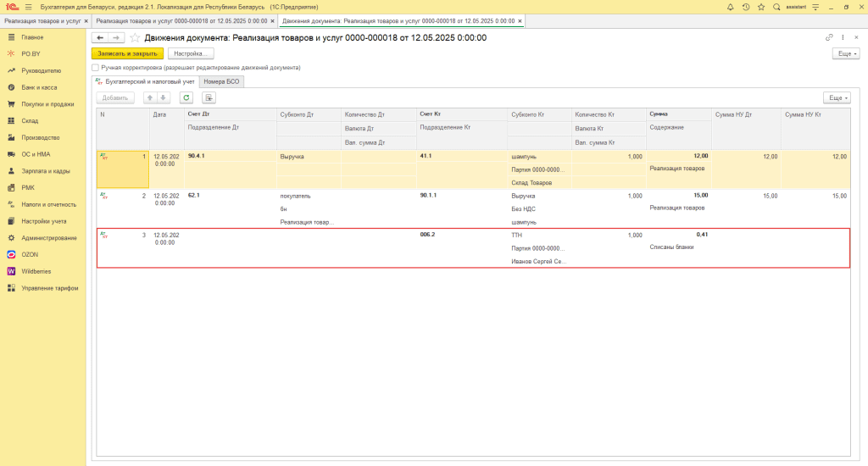Open РМК section icon
This screenshot has width=868, height=466.
tap(11, 187)
